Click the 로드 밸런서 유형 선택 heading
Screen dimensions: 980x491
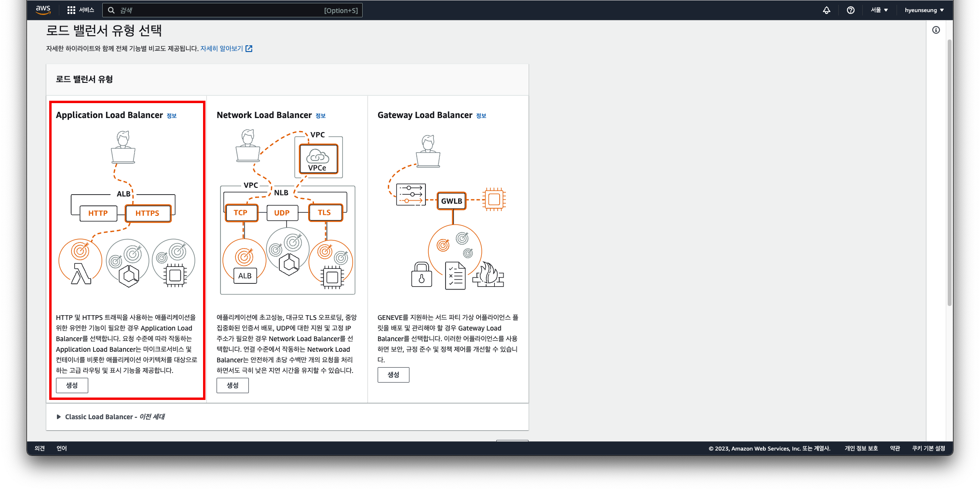pyautogui.click(x=104, y=31)
